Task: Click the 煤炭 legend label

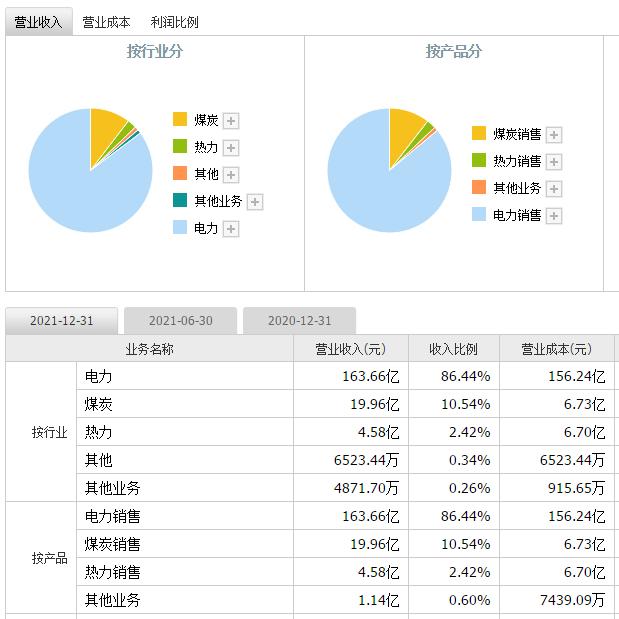Action: pos(206,120)
